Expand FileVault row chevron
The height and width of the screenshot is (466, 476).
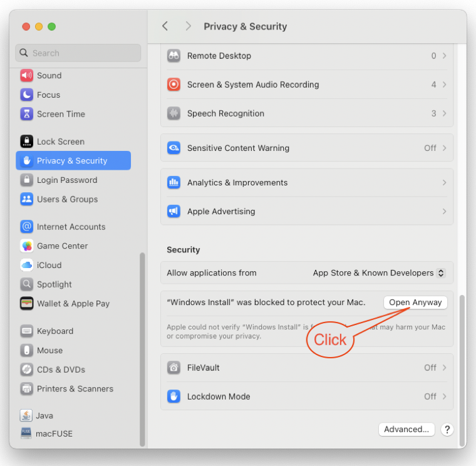point(444,368)
